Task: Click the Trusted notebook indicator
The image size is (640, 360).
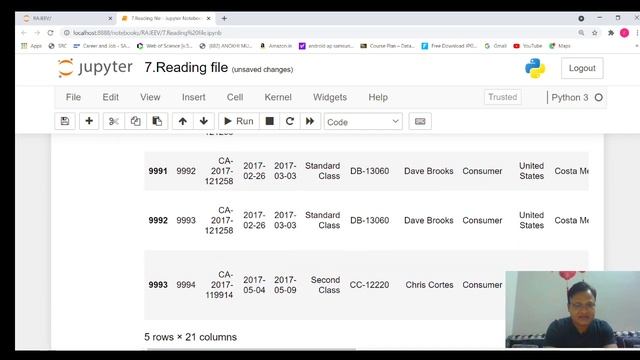Action: click(x=502, y=97)
